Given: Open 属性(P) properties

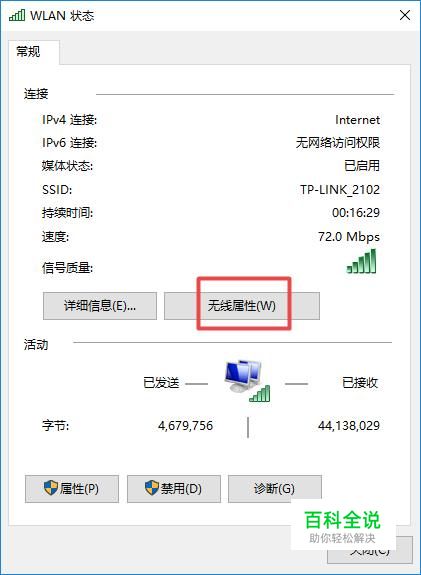Looking at the screenshot, I should tap(72, 489).
